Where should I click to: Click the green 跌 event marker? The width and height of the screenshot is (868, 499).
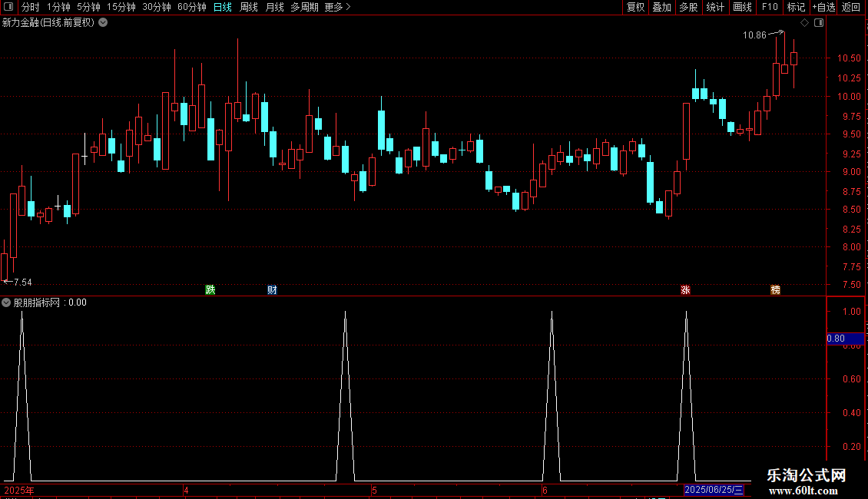pos(210,290)
